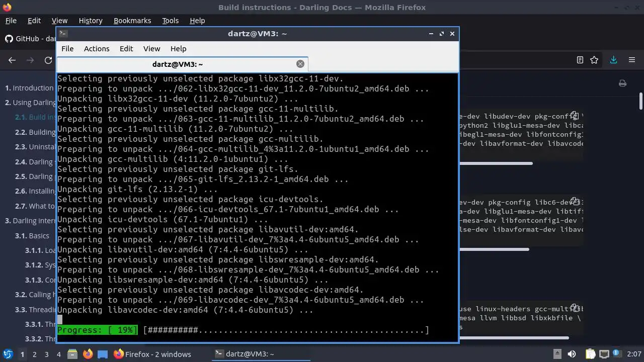The image size is (644, 362).
Task: Click horizontal scrollbar under second code block
Action: tap(494, 249)
